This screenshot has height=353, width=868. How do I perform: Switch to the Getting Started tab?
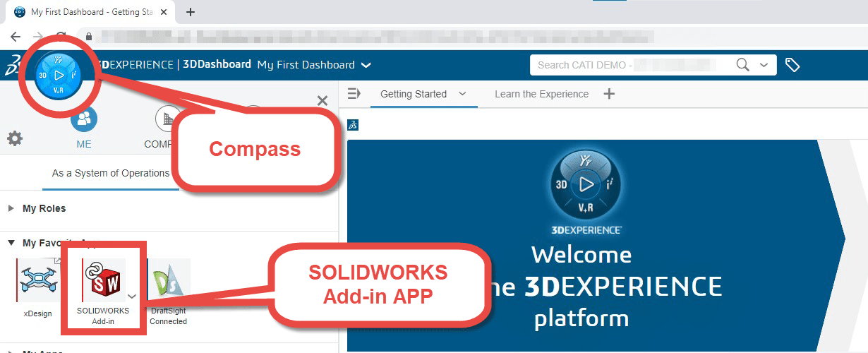click(x=413, y=94)
